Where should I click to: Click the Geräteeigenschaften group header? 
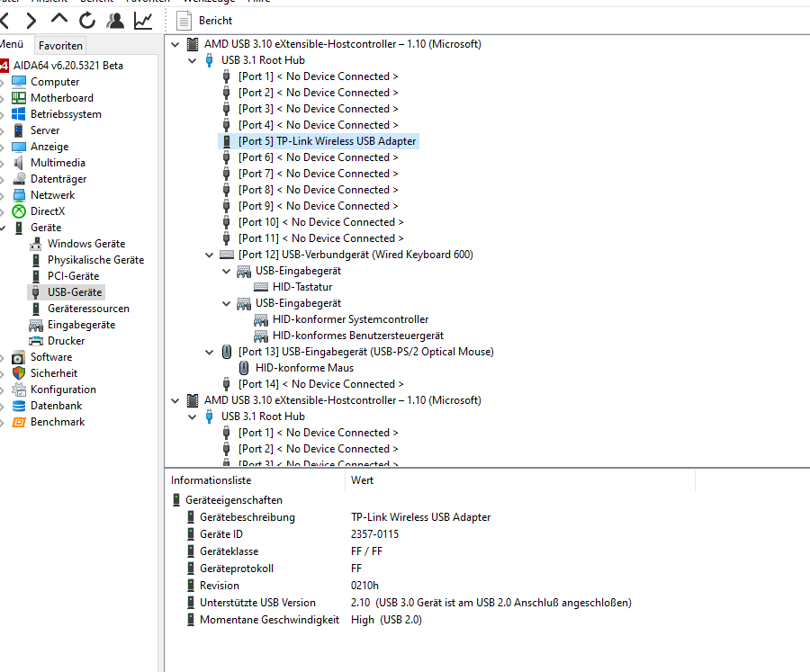[x=233, y=500]
